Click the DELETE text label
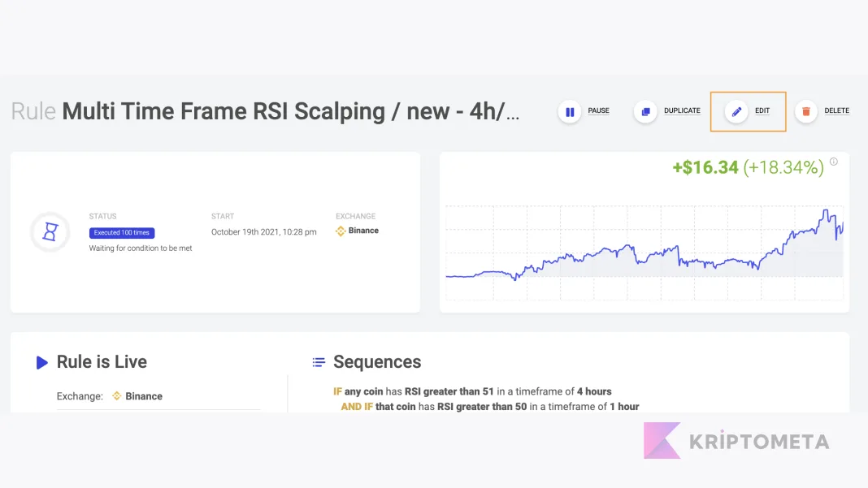The height and width of the screenshot is (488, 868). [836, 110]
